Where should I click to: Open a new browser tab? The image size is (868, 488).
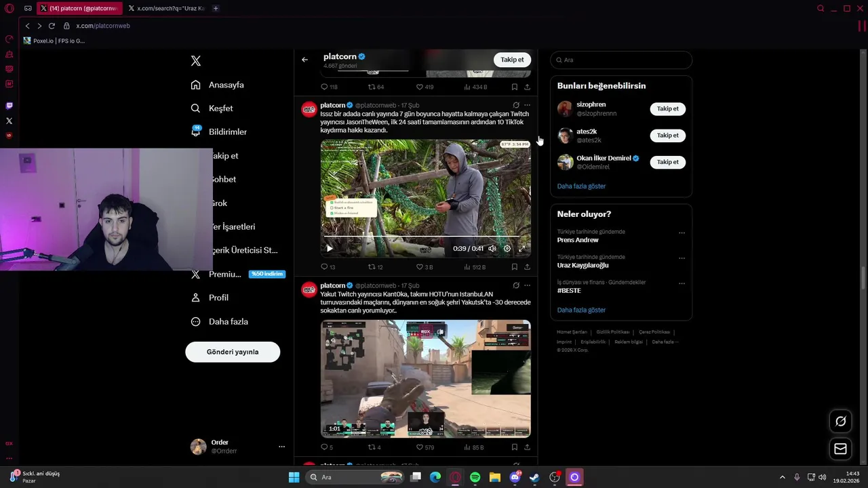(216, 8)
